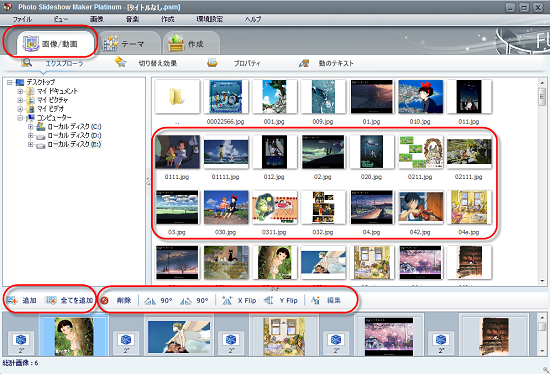Click the 02.jpg file name
The width and height of the screenshot is (550, 374).
(323, 177)
